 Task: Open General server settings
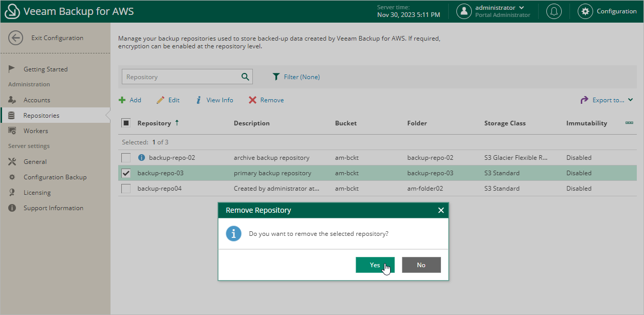coord(35,162)
